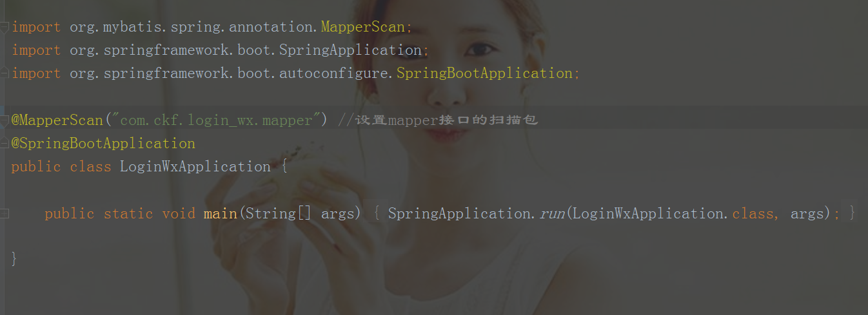Click the Chinese comment about mapper scan package

tap(438, 120)
